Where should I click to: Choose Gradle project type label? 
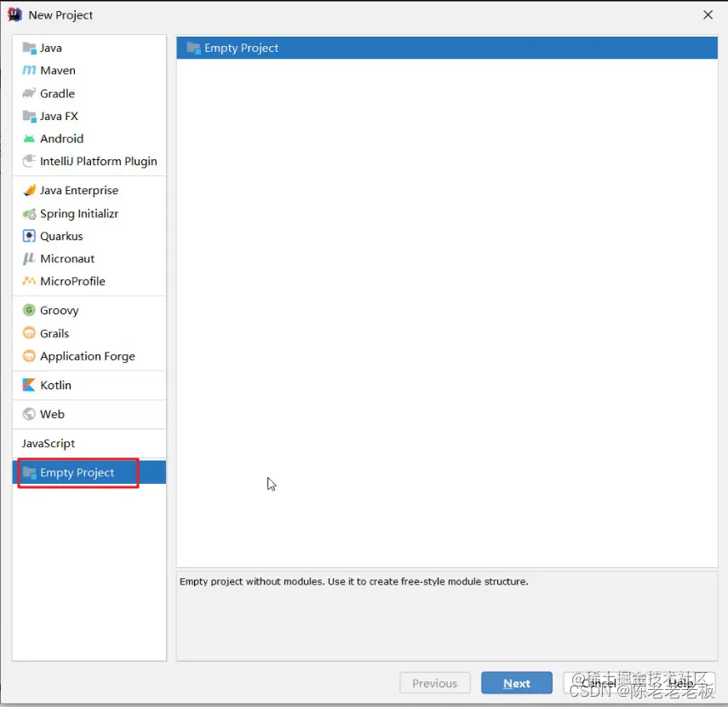57,94
